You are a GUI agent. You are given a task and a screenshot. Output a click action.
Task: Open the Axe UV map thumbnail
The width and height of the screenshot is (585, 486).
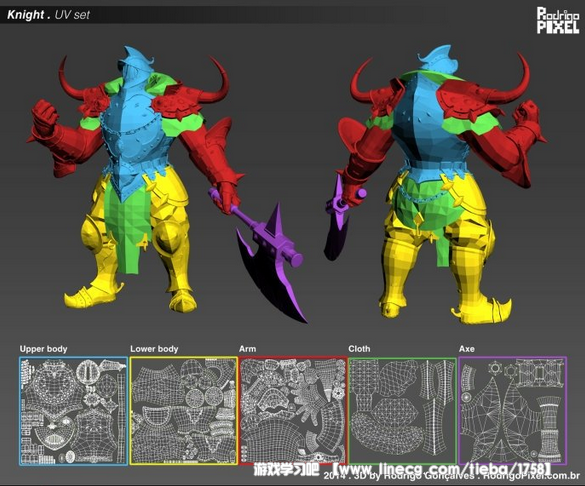click(513, 411)
